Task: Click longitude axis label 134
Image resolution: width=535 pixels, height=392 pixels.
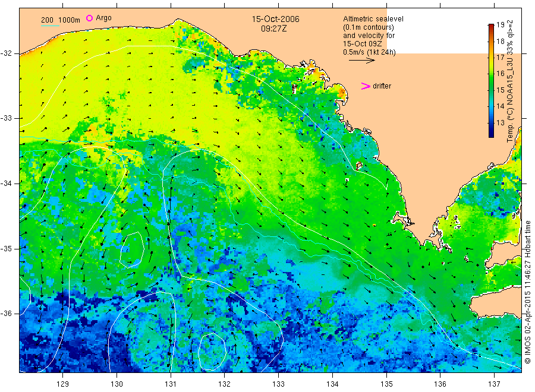Action: (x=332, y=384)
